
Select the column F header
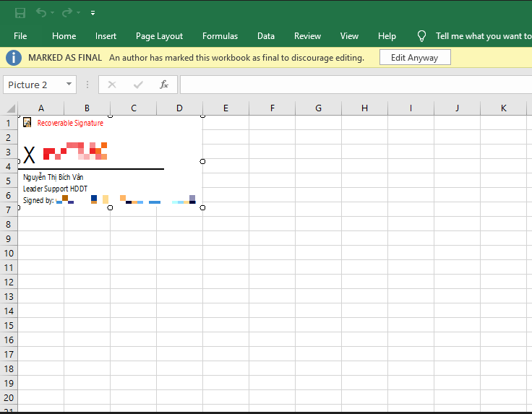click(272, 108)
